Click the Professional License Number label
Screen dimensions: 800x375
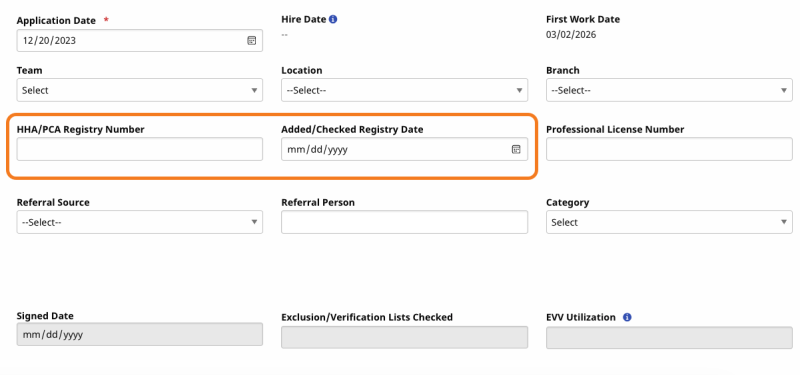(615, 129)
